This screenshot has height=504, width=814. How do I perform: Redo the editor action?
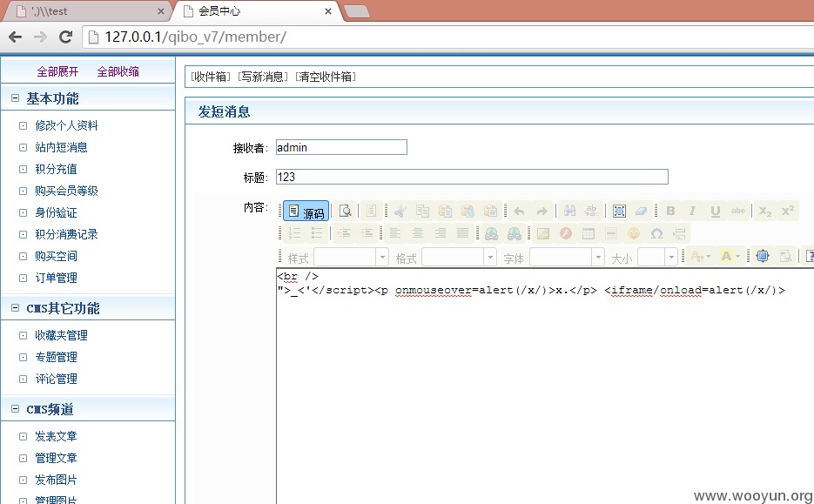point(542,211)
